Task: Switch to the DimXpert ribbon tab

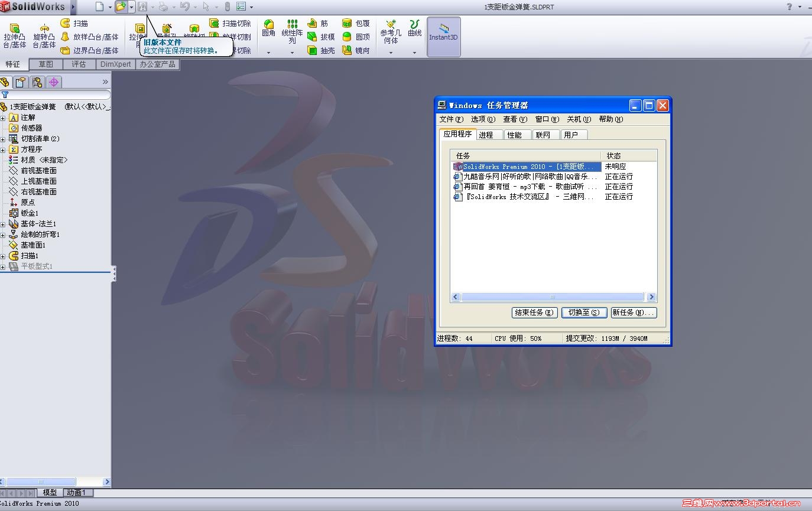Action: coord(115,64)
